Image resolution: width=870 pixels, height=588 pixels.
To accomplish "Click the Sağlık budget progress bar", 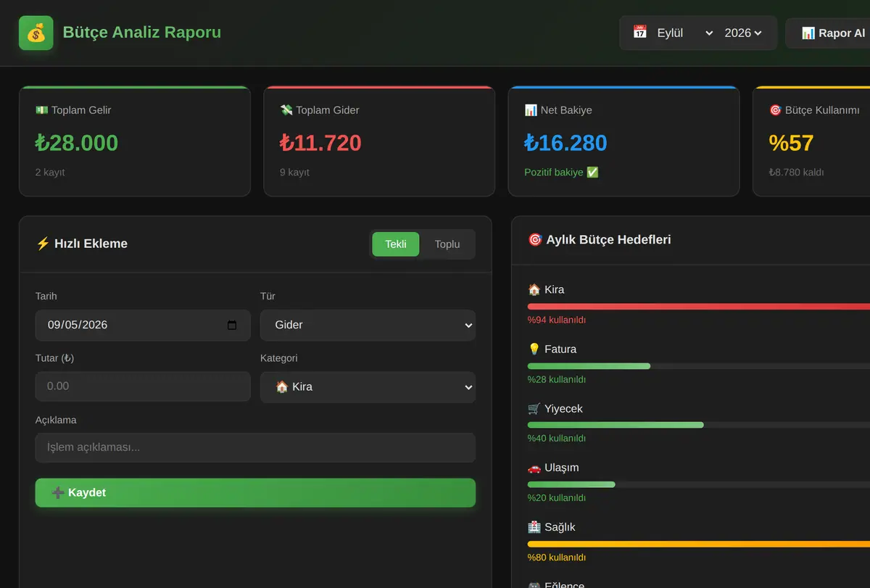I will point(699,544).
